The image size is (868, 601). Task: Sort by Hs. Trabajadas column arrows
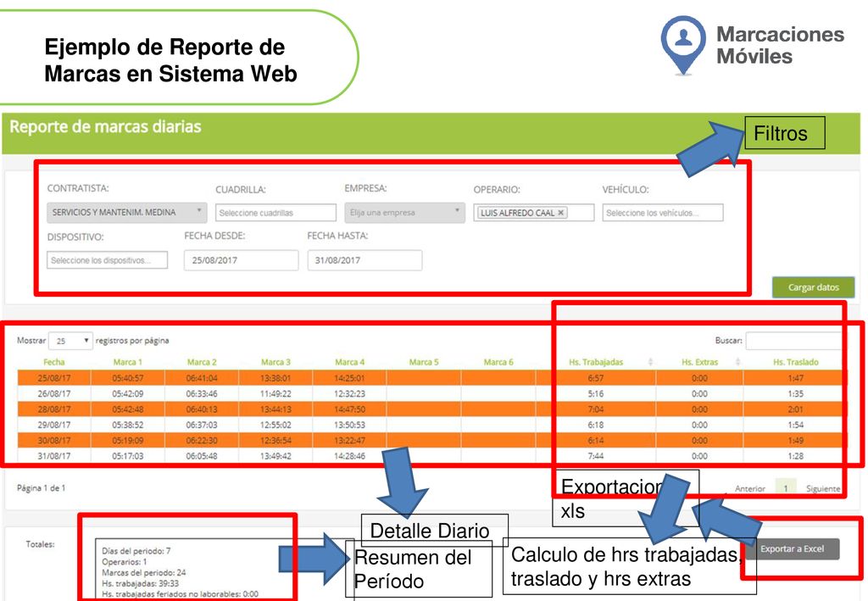650,362
